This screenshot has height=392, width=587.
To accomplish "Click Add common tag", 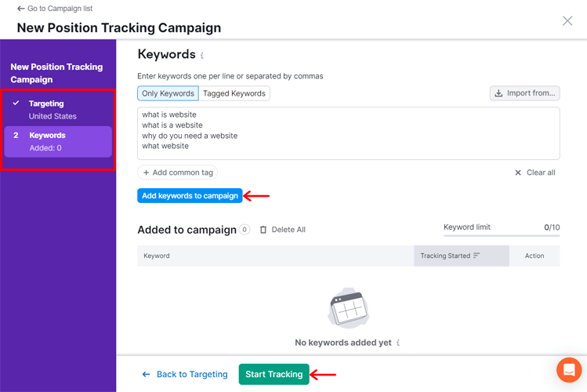I will tap(177, 172).
